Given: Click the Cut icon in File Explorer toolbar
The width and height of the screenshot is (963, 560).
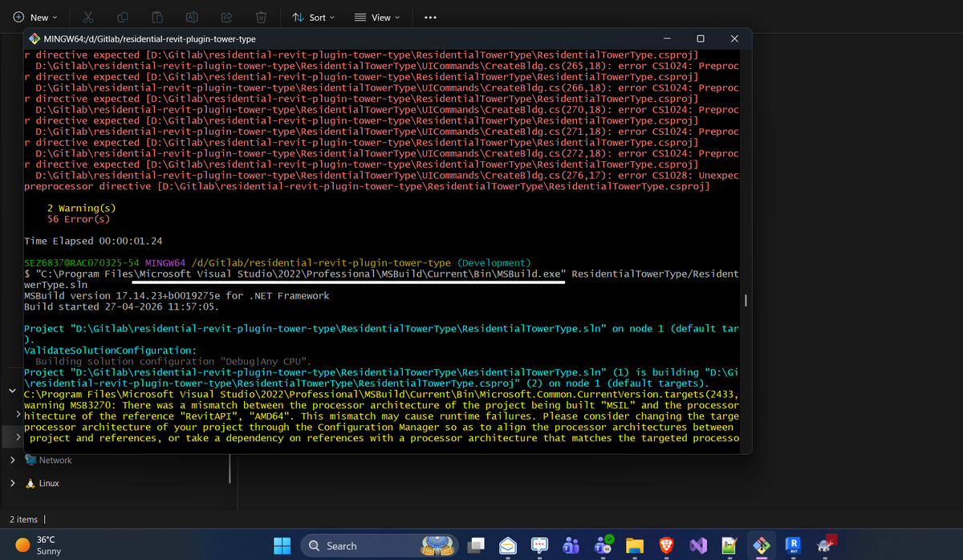Looking at the screenshot, I should [x=89, y=17].
